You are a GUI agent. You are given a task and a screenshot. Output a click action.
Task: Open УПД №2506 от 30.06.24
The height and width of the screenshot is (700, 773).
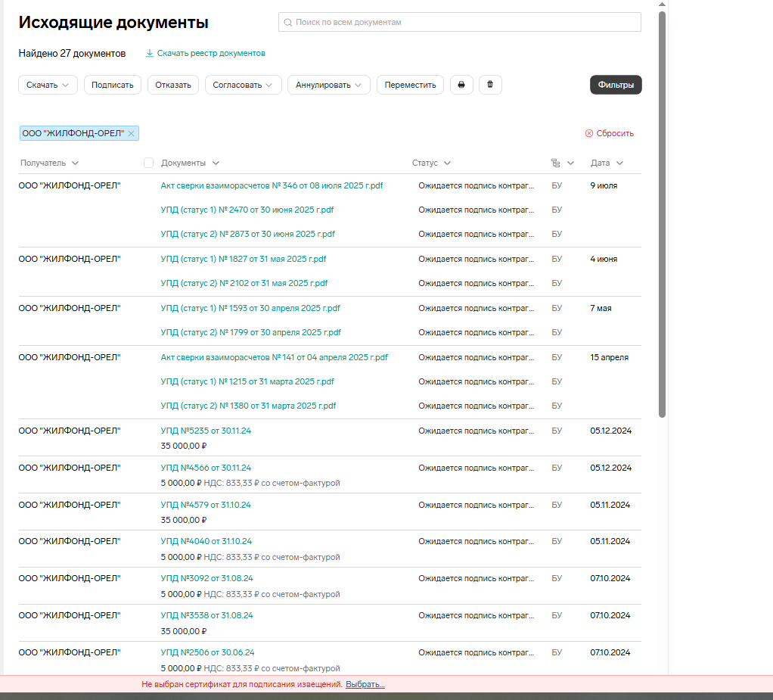(x=207, y=652)
